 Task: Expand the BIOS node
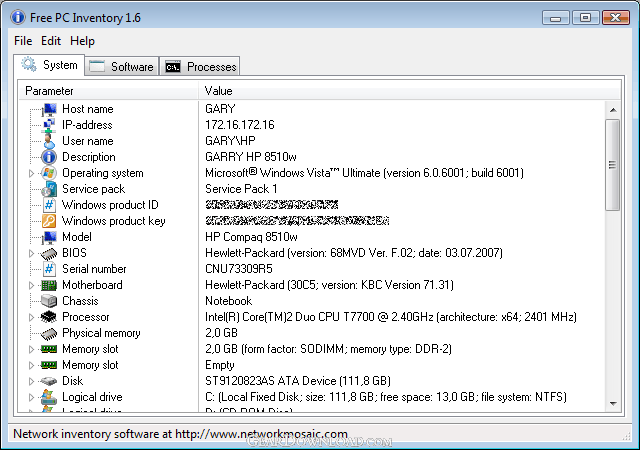click(x=31, y=253)
